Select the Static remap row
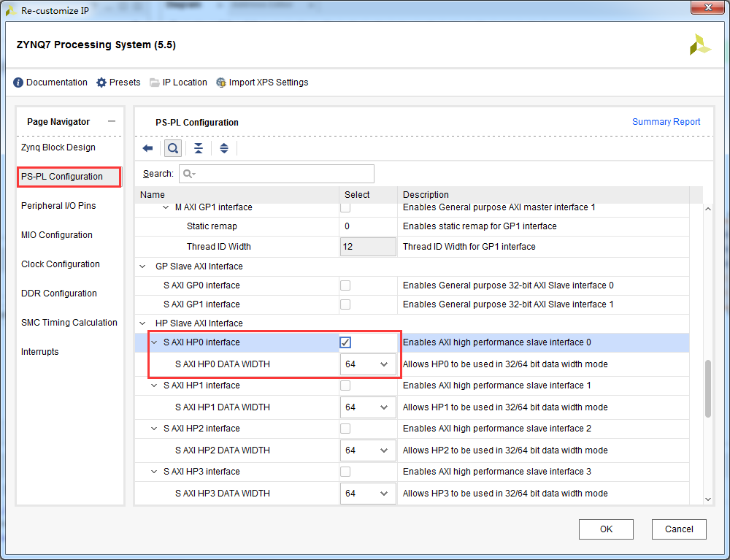Viewport: 730px width, 560px height. tap(412, 226)
